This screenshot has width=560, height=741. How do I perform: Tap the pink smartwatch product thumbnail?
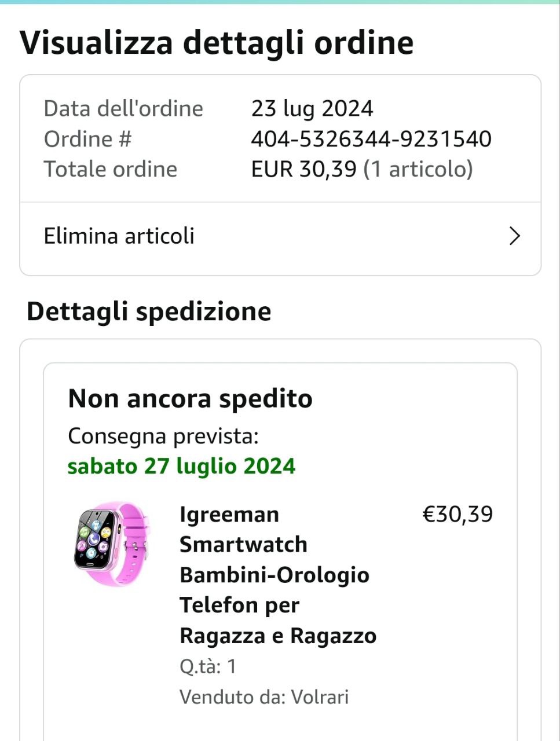coord(112,544)
